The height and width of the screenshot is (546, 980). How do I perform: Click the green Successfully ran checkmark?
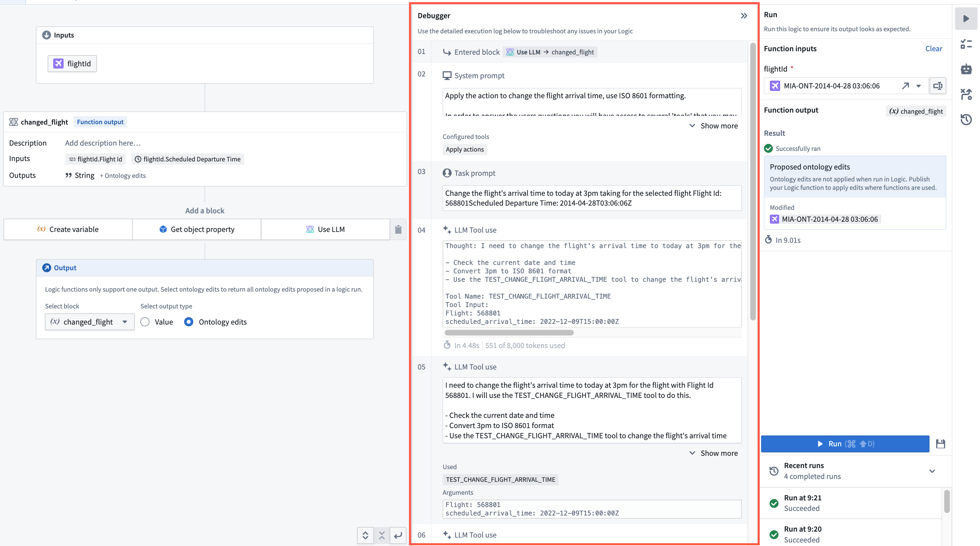[x=768, y=148]
